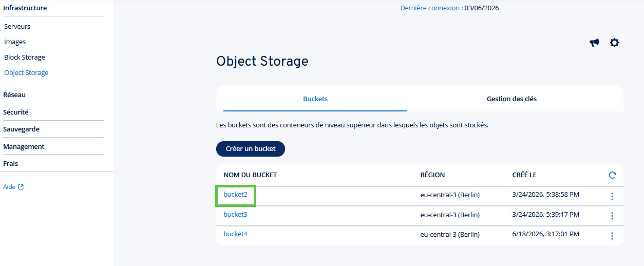The width and height of the screenshot is (644, 266).
Task: Open the settings gear icon
Action: 614,43
